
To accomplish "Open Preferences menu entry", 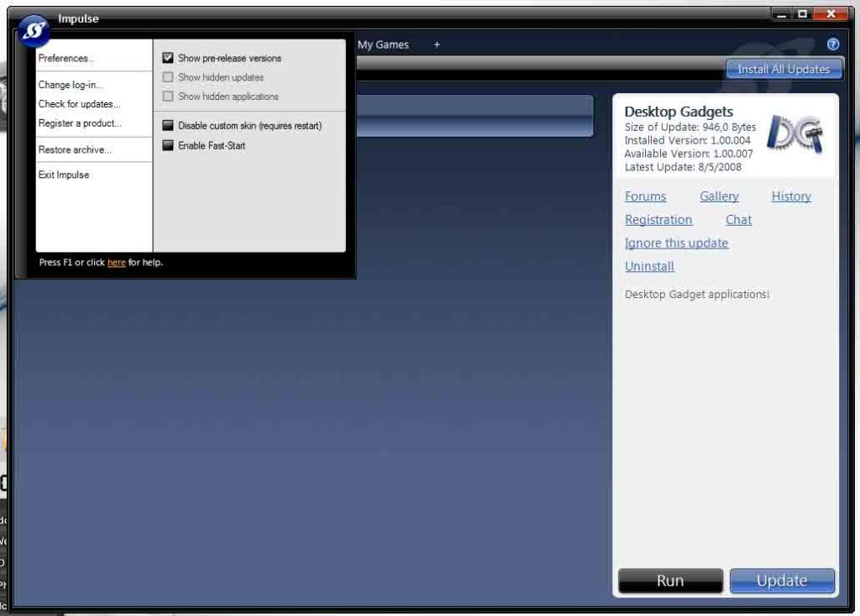I will pos(66,58).
